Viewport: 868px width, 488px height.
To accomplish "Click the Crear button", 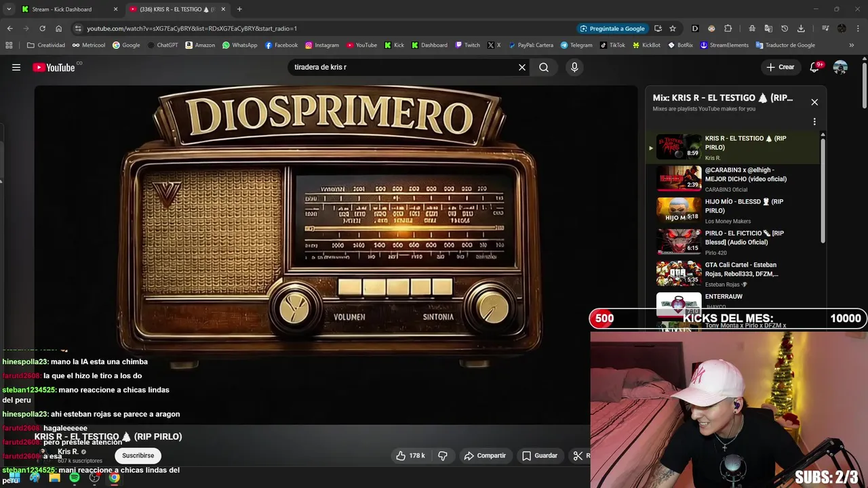I will [x=780, y=67].
